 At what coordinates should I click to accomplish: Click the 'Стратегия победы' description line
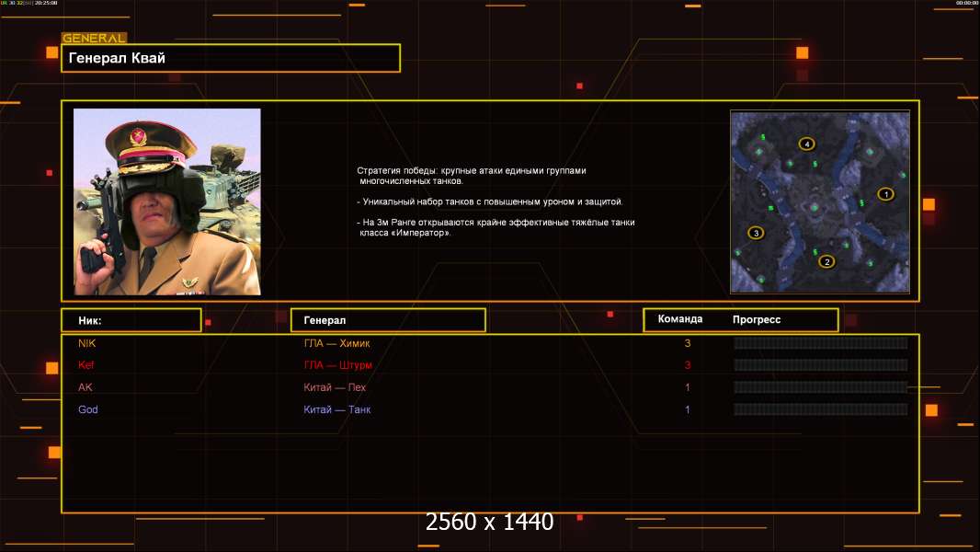click(472, 176)
